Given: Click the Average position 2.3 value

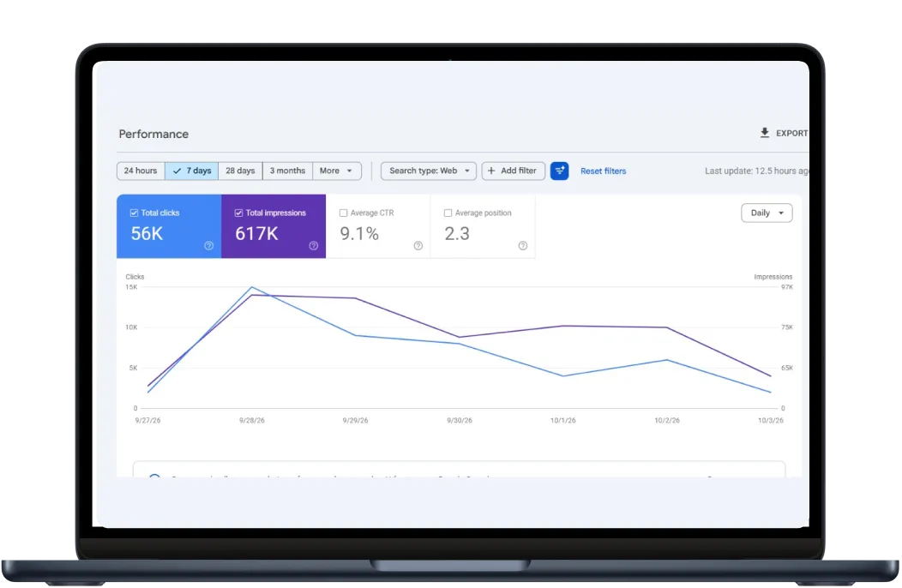Looking at the screenshot, I should coord(457,234).
